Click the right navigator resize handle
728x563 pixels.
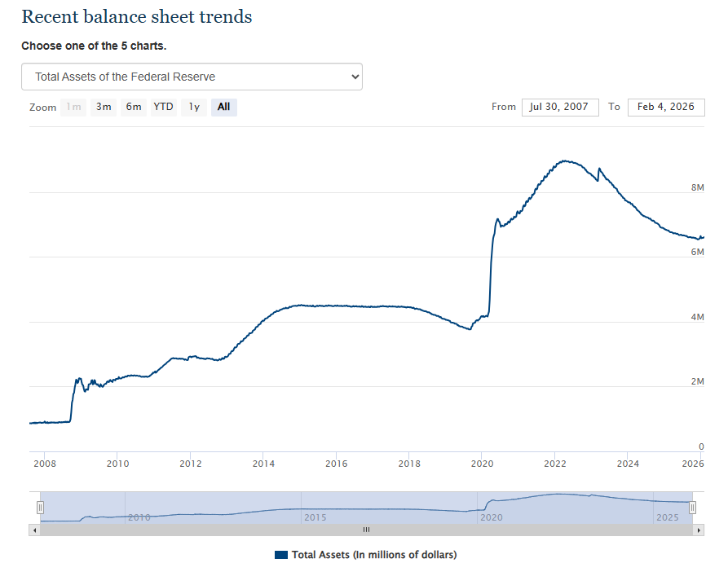pyautogui.click(x=691, y=507)
